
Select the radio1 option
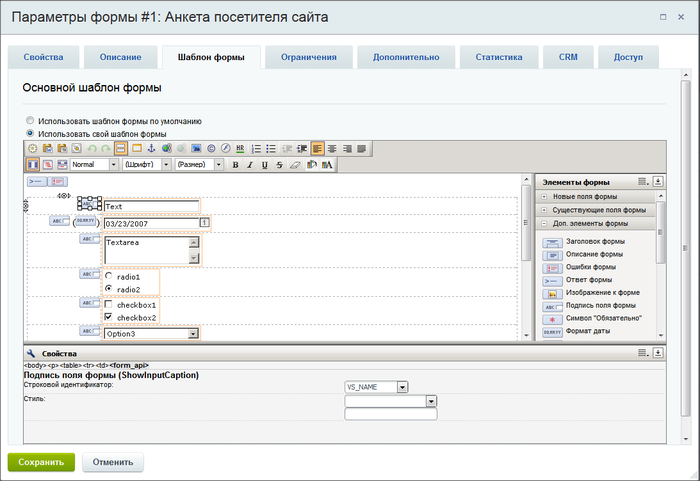[x=108, y=276]
